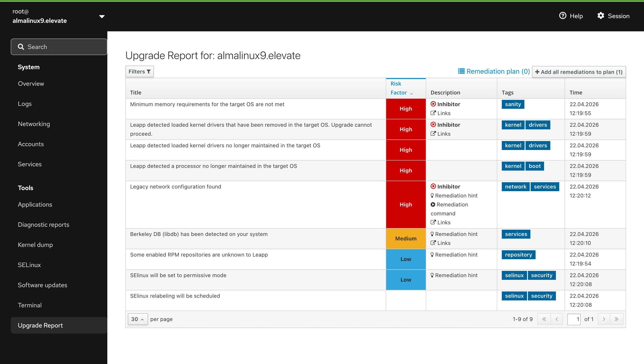Go to next page arrow

pos(604,319)
